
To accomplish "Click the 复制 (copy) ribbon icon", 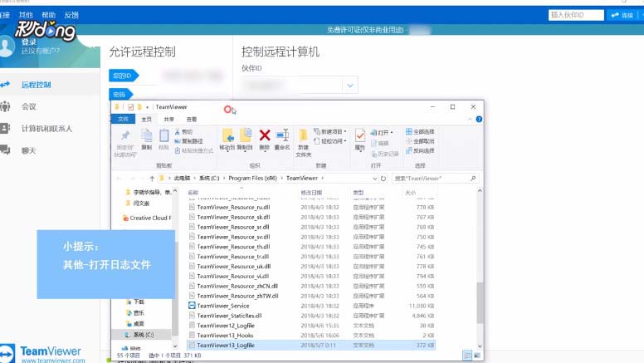I will (x=147, y=135).
